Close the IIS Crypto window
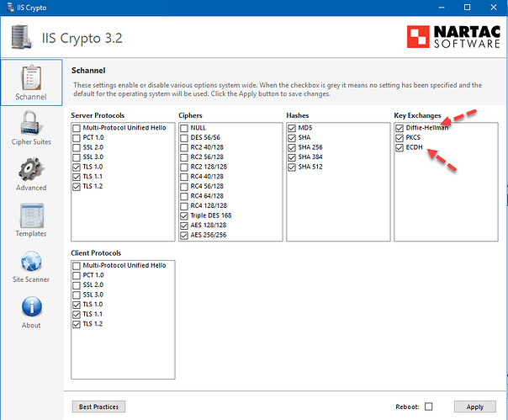508x420 pixels. click(494, 7)
